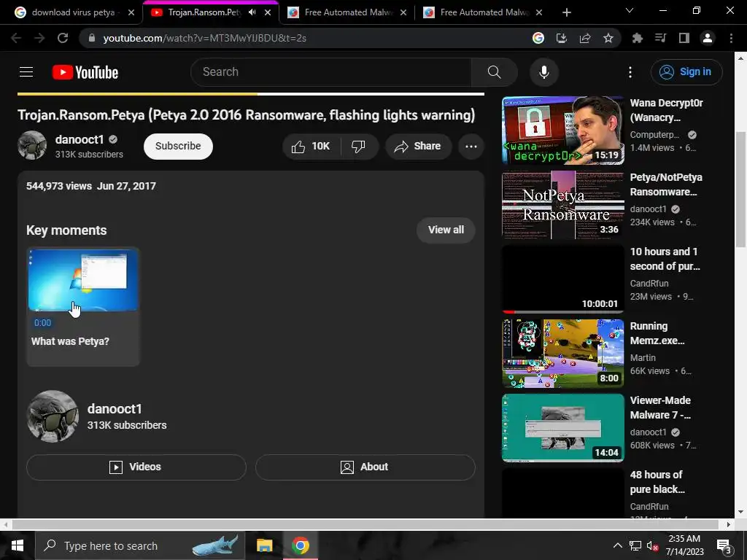
Task: Click Sign in button
Action: pos(686,72)
